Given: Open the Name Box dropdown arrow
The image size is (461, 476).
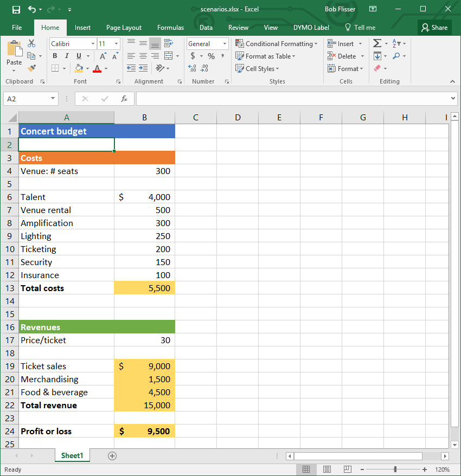Looking at the screenshot, I should tap(53, 98).
